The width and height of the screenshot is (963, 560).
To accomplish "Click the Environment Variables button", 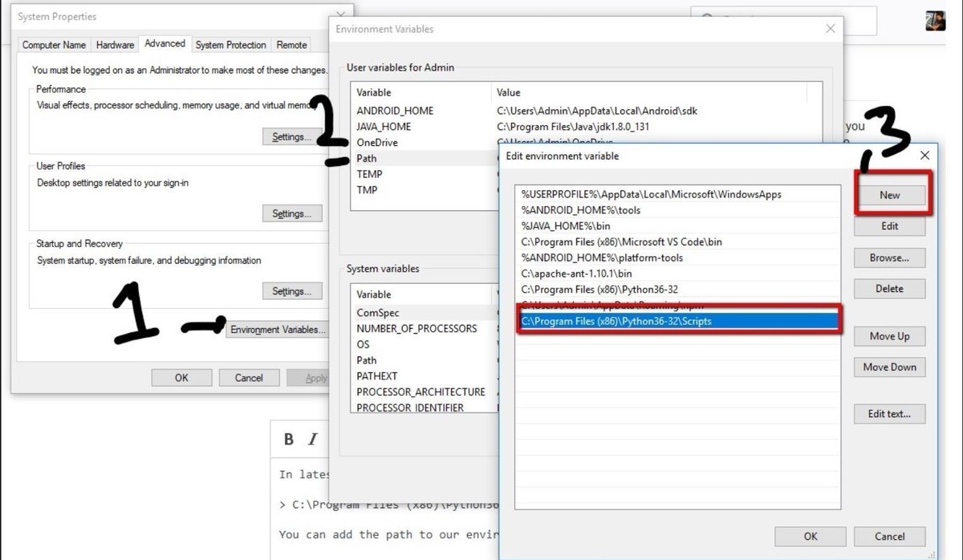I will 277,330.
